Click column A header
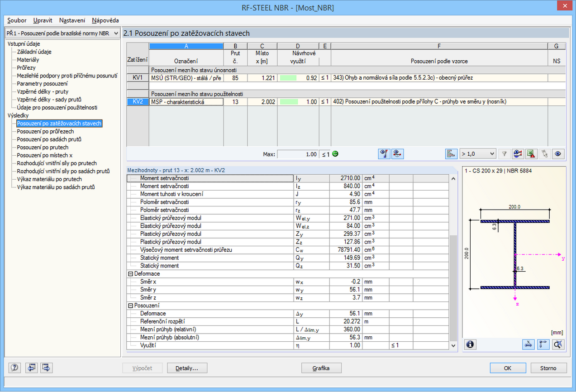 coord(186,46)
